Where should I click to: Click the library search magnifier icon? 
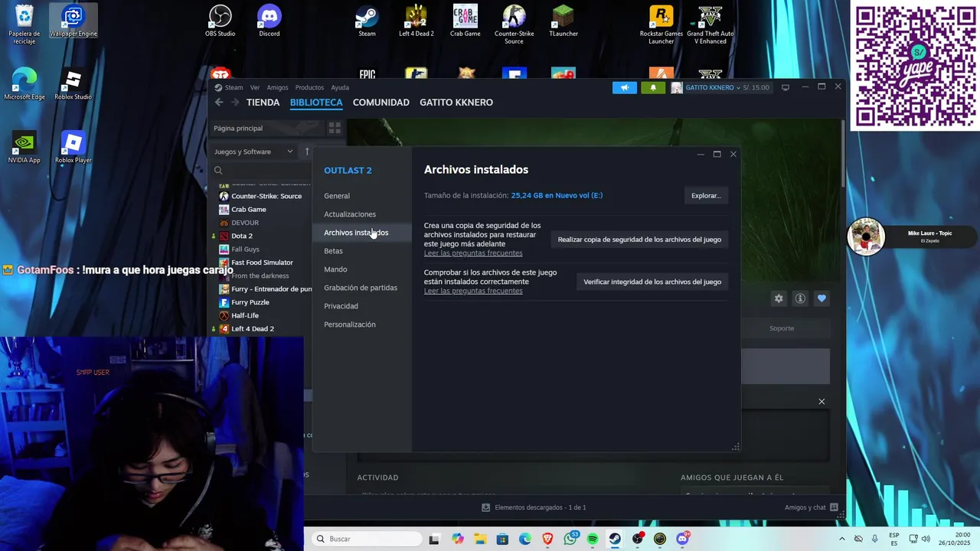pyautogui.click(x=218, y=171)
